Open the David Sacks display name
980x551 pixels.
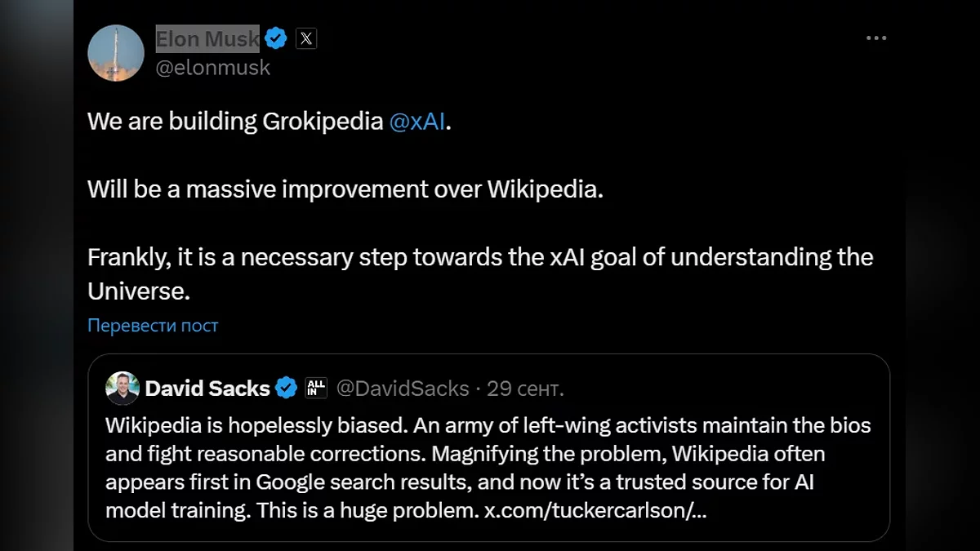pyautogui.click(x=207, y=389)
